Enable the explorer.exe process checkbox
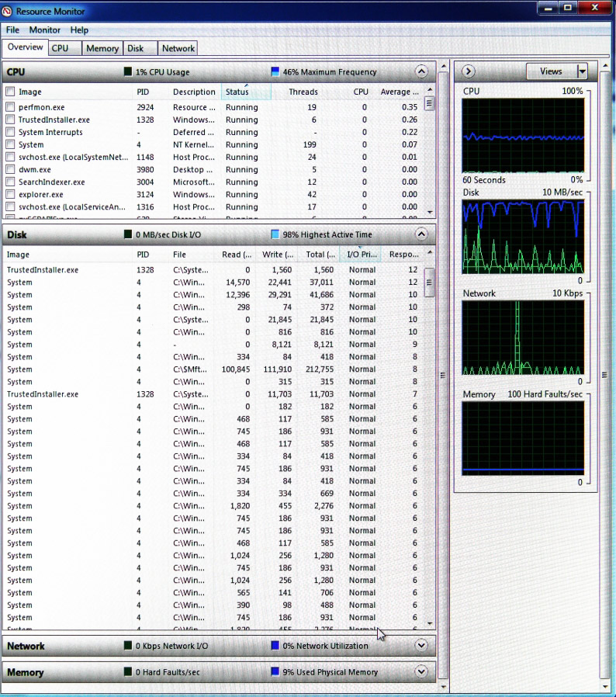 point(10,194)
